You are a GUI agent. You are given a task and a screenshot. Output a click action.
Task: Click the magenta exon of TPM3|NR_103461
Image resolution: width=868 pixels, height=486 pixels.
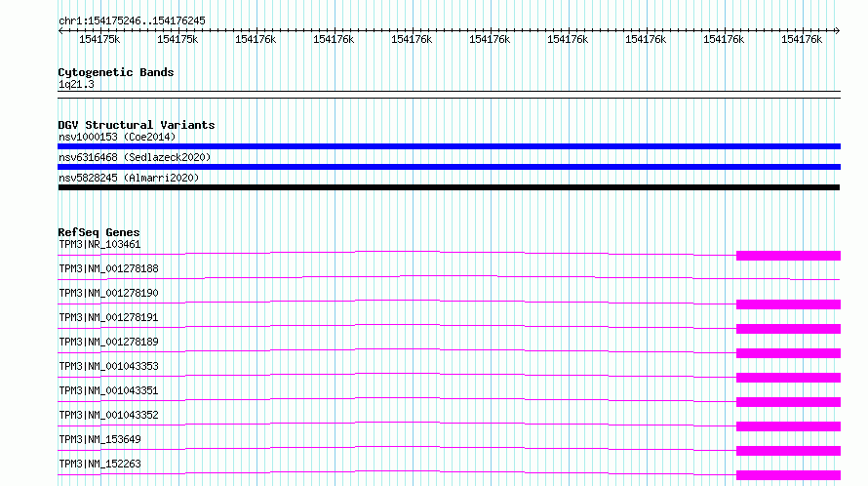coord(788,256)
